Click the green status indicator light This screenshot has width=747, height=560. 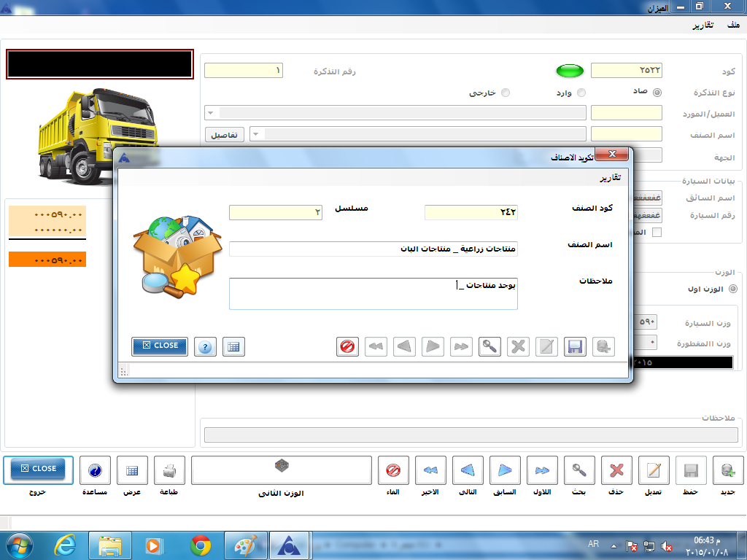tap(570, 71)
